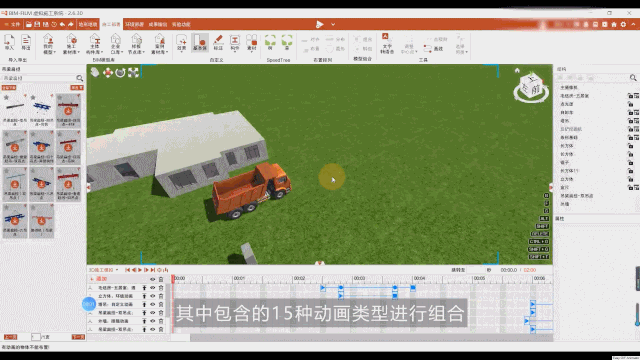Click the 添加 add button in timeline

click(x=98, y=279)
